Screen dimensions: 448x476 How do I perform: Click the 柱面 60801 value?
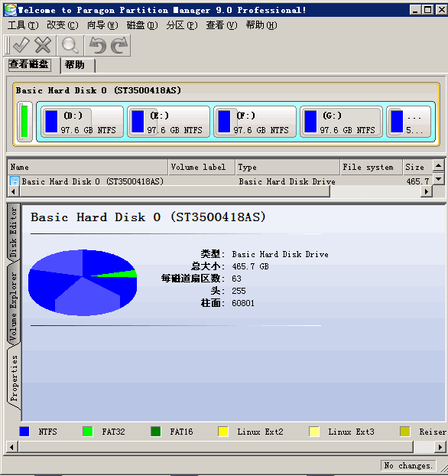(243, 303)
